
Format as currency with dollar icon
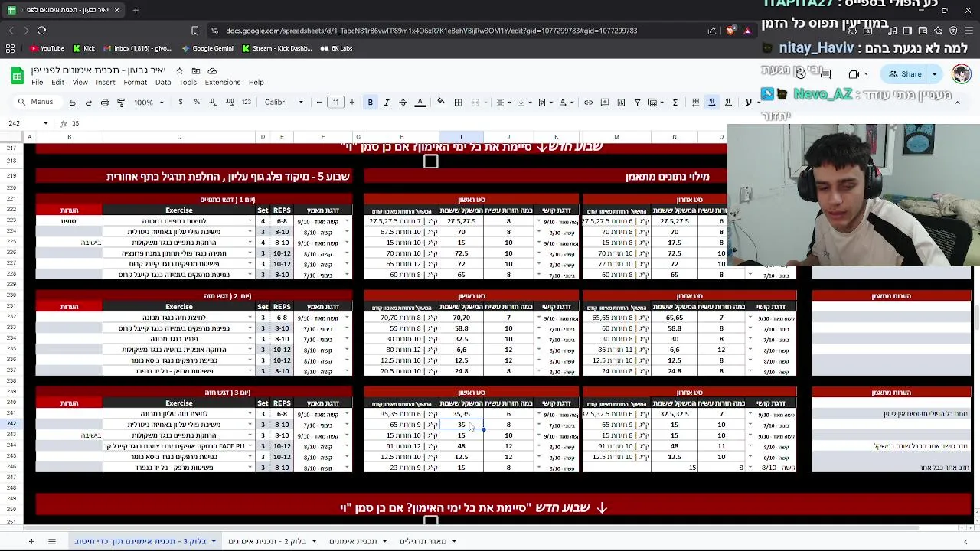coord(181,103)
